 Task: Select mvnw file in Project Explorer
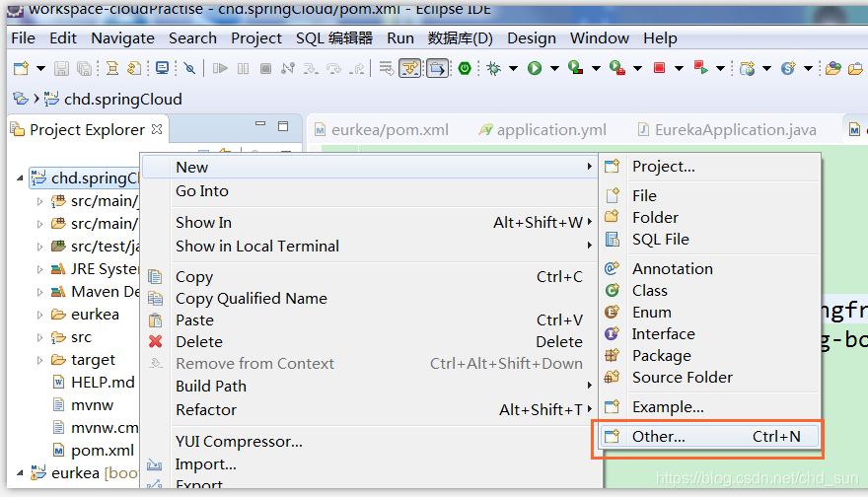click(x=93, y=405)
